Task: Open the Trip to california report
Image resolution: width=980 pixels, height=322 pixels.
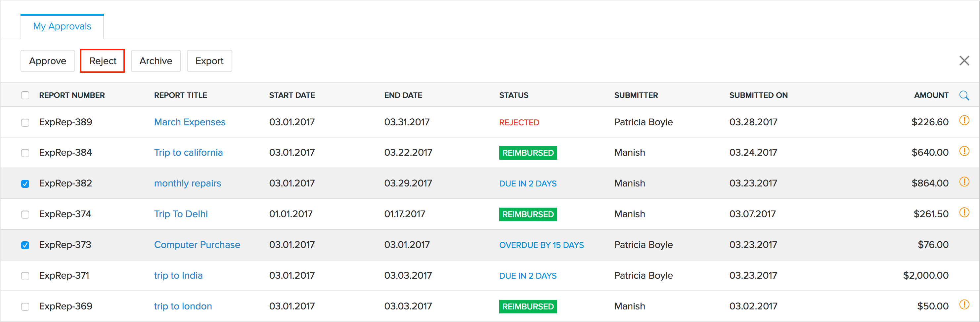Action: pyautogui.click(x=188, y=152)
